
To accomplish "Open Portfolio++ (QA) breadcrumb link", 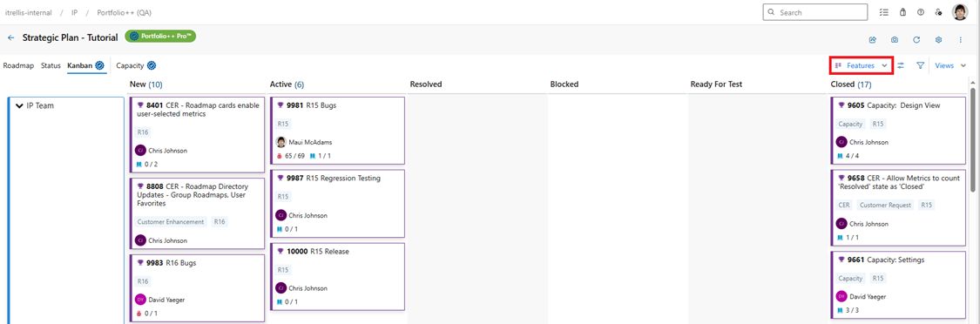I will coord(124,12).
